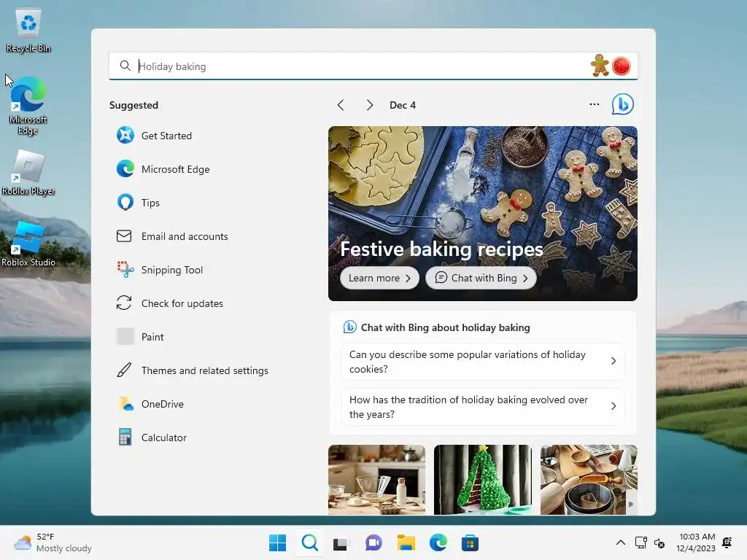The image size is (747, 560).
Task: Open Microsoft Store from taskbar
Action: 470,542
